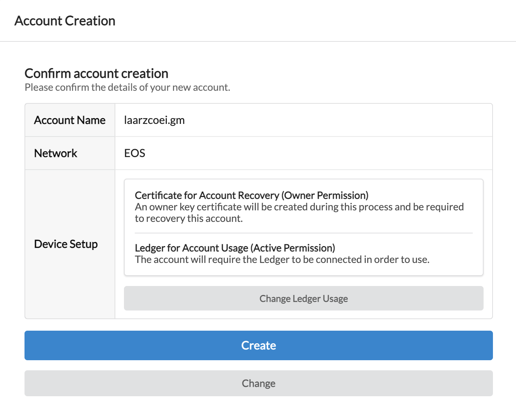
Task: Click the account name value laarzcoei.gm
Action: [x=154, y=120]
